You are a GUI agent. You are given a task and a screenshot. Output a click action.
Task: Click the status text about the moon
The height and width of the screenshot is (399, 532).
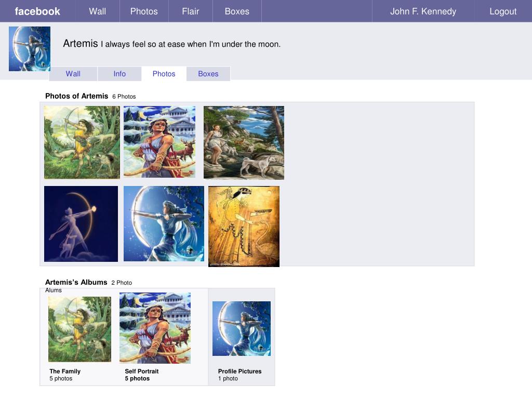point(191,44)
